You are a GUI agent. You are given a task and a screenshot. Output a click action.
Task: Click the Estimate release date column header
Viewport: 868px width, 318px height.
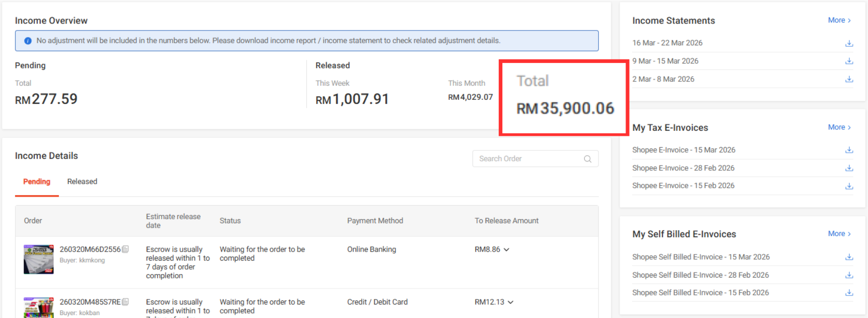pyautogui.click(x=173, y=221)
